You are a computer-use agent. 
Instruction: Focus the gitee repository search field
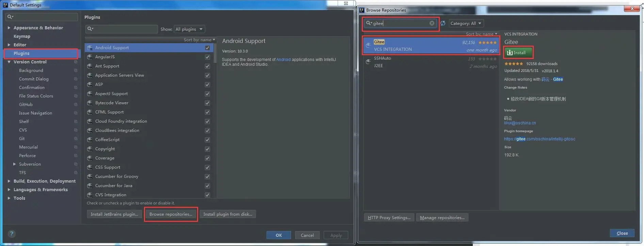(x=400, y=23)
